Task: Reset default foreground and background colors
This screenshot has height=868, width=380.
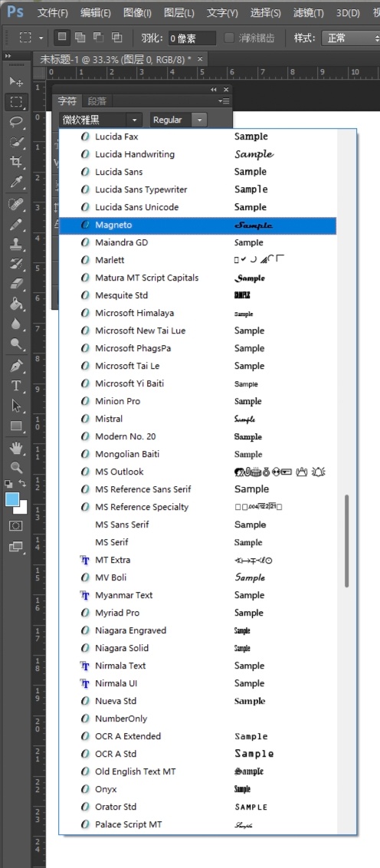Action: pyautogui.click(x=9, y=483)
